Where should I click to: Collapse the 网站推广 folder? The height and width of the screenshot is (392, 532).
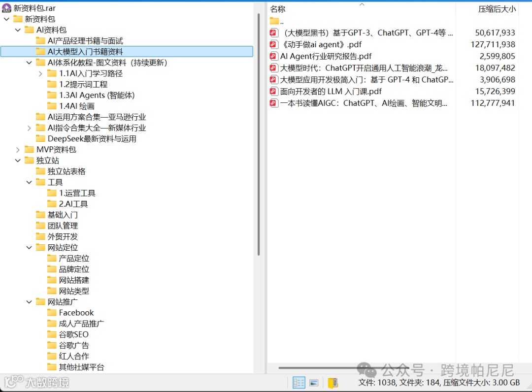(29, 302)
